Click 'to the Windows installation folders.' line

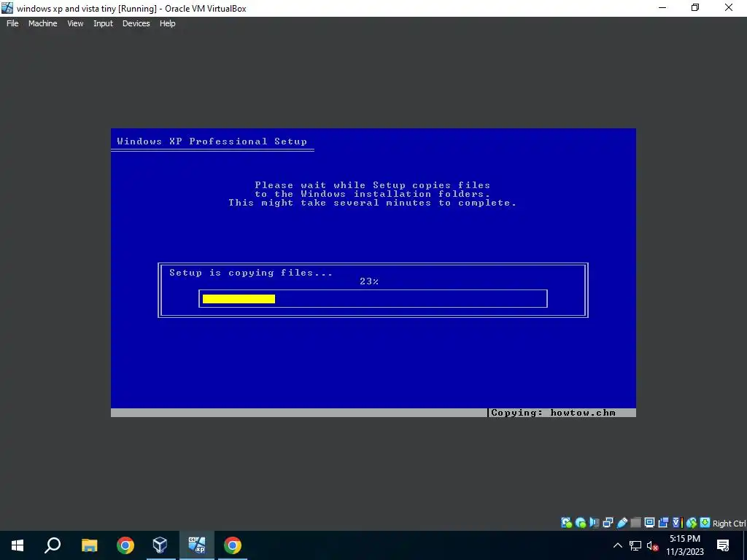point(373,194)
